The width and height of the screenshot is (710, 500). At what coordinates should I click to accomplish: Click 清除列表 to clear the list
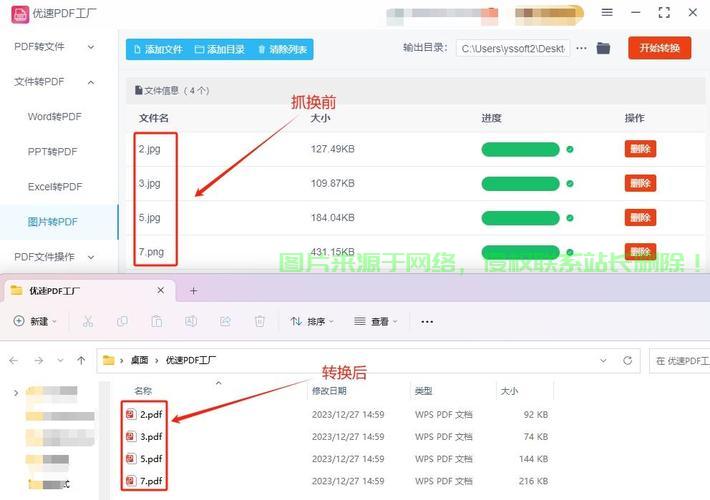click(283, 49)
